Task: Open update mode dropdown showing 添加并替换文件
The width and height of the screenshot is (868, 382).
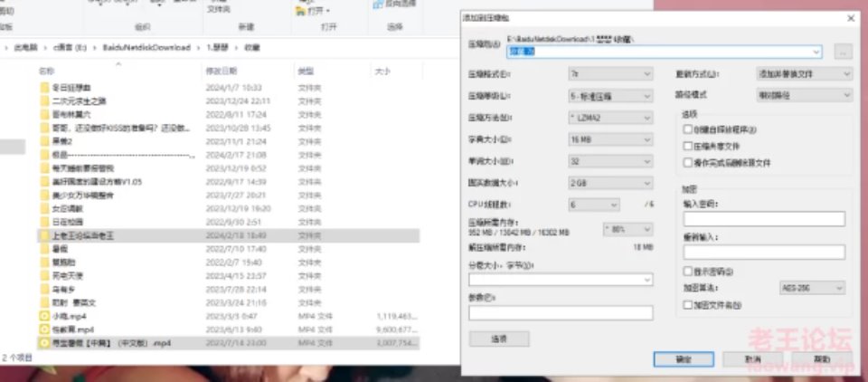Action: tap(805, 73)
